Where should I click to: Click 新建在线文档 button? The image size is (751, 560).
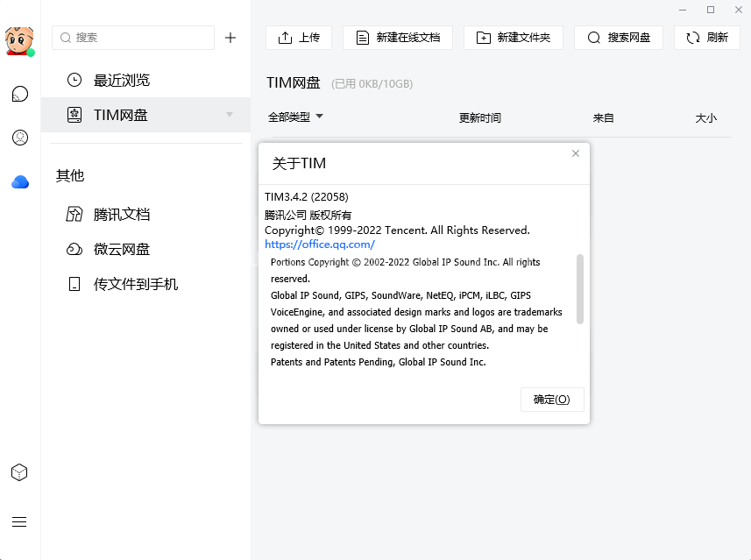pyautogui.click(x=398, y=38)
